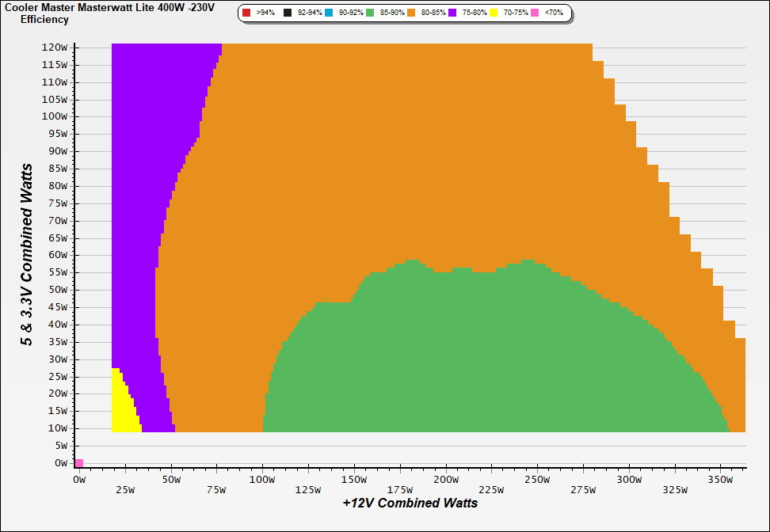The width and height of the screenshot is (770, 532).
Task: Click the green 85-90% legend swatch
Action: (x=370, y=13)
